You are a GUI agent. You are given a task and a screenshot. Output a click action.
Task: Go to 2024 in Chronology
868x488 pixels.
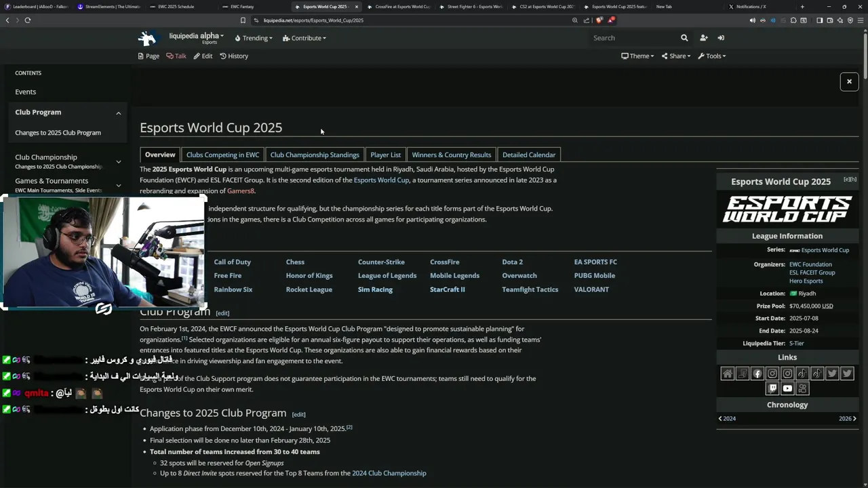click(x=727, y=419)
